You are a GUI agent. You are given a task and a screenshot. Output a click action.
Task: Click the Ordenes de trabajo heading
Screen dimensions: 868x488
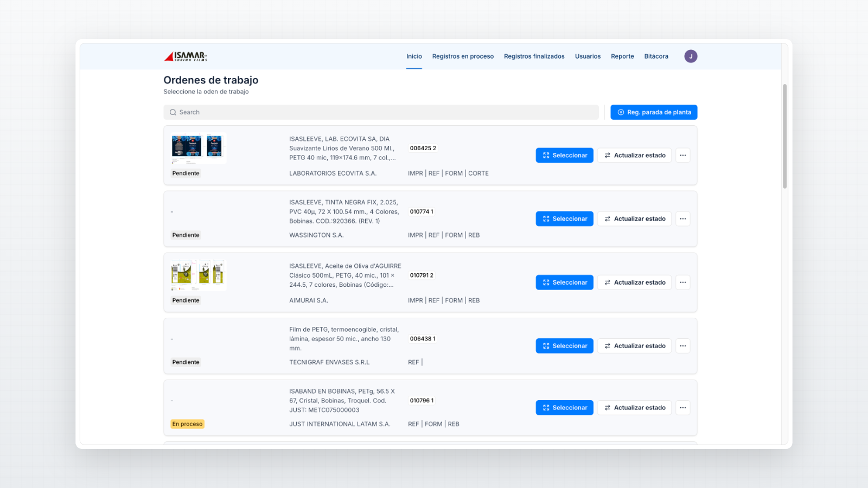click(x=211, y=80)
